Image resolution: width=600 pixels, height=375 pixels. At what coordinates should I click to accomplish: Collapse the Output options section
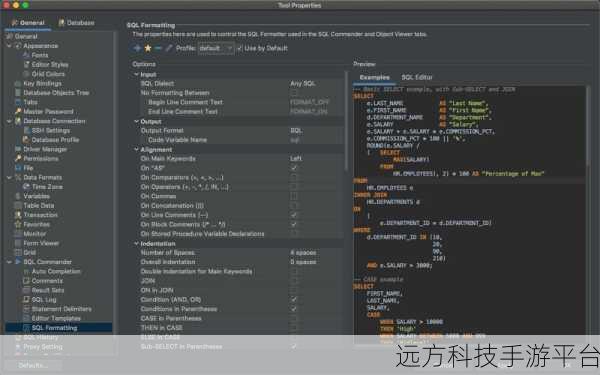[136, 121]
